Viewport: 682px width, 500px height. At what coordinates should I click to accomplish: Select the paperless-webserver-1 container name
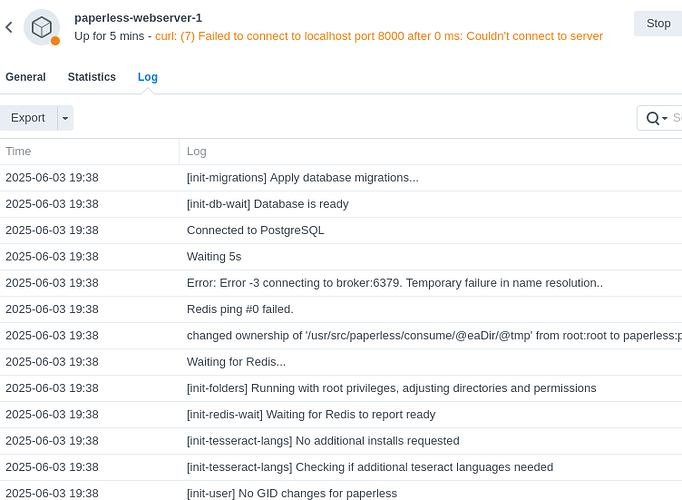(138, 18)
